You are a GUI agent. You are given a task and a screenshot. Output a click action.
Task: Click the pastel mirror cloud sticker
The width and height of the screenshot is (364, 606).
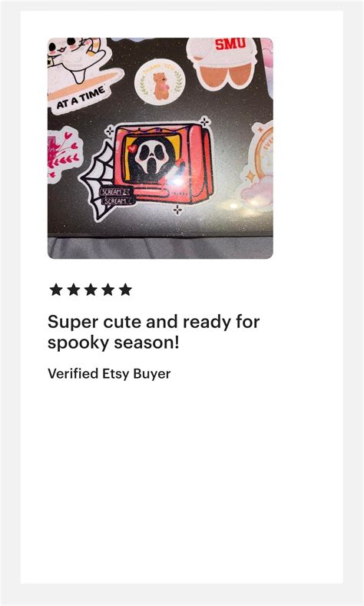(x=259, y=167)
